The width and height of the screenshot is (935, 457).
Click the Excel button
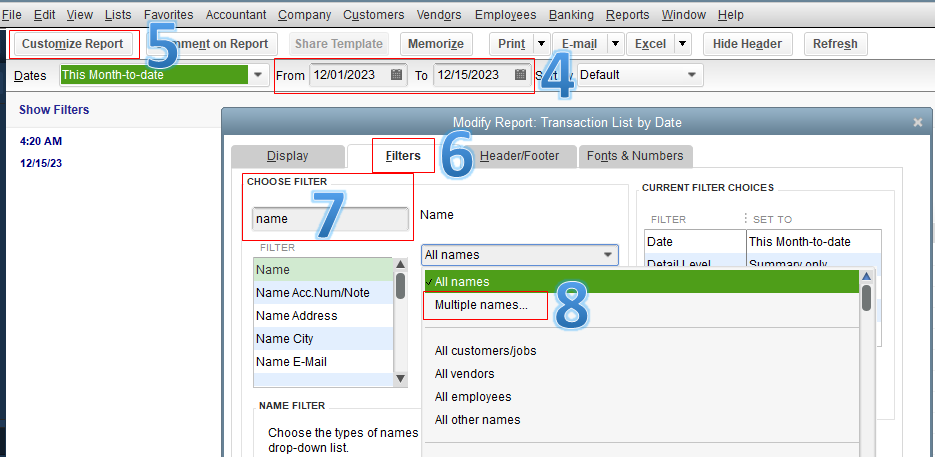click(651, 44)
